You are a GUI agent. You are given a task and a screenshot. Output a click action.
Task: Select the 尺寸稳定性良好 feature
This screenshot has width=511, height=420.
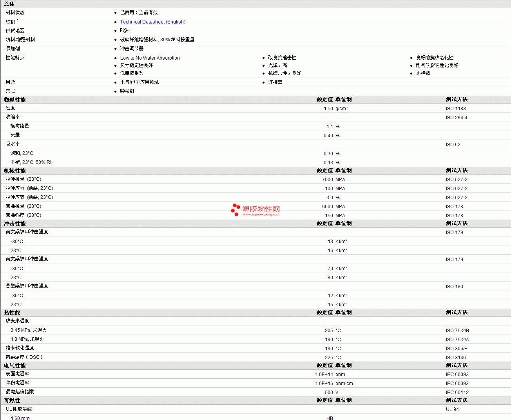(x=136, y=65)
